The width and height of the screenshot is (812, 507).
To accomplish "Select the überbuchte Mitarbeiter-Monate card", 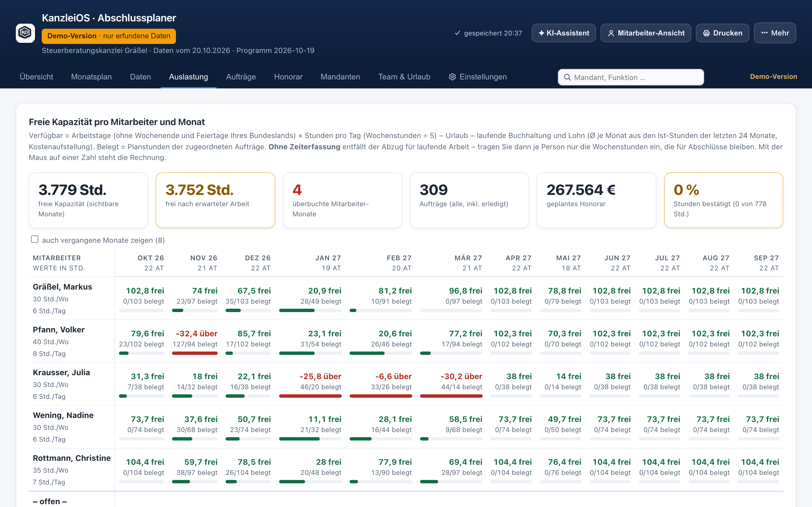I will tap(342, 200).
